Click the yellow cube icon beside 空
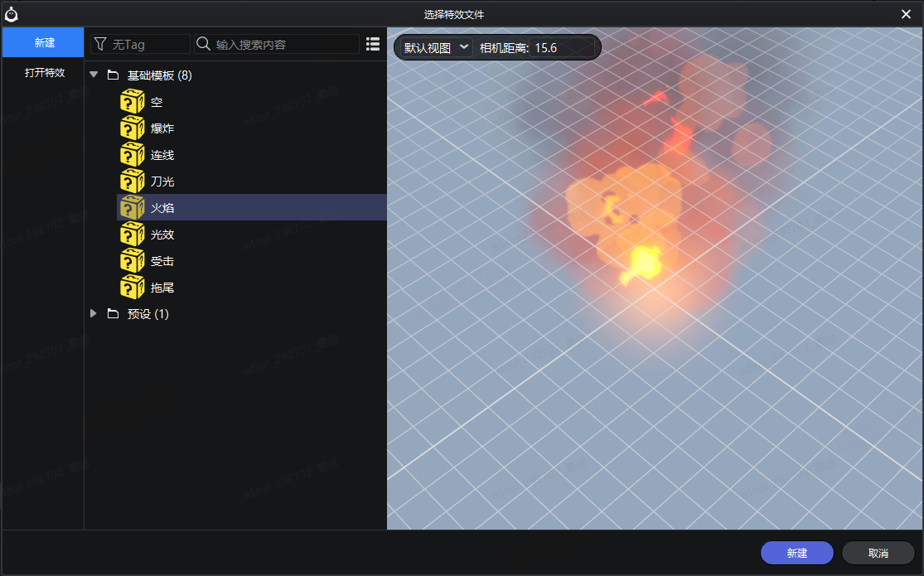The height and width of the screenshot is (576, 924). point(133,102)
